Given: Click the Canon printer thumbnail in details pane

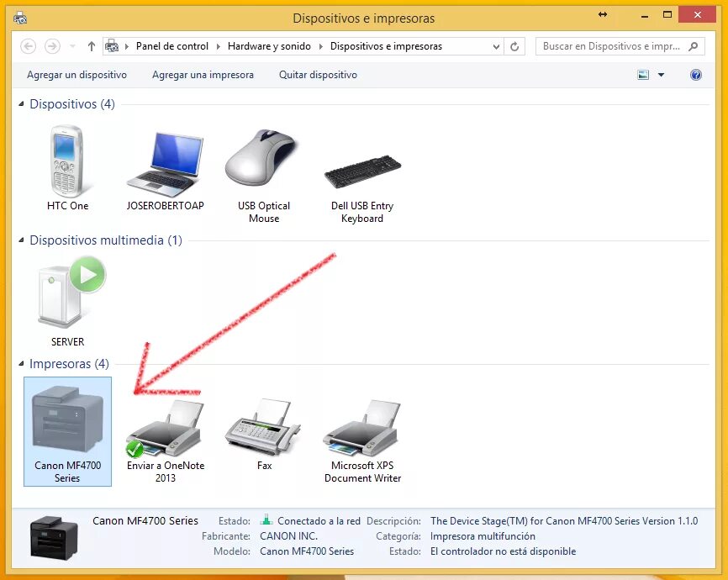Looking at the screenshot, I should [x=54, y=538].
